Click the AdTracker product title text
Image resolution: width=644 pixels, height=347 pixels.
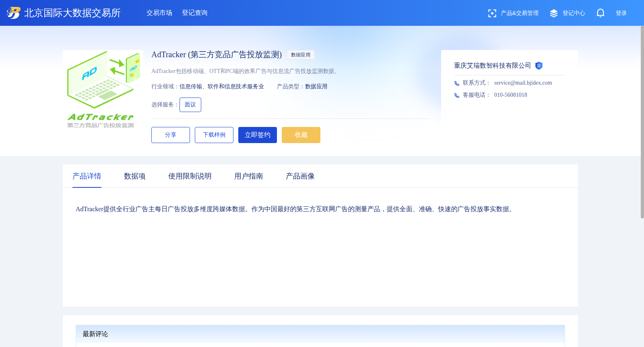click(x=217, y=55)
